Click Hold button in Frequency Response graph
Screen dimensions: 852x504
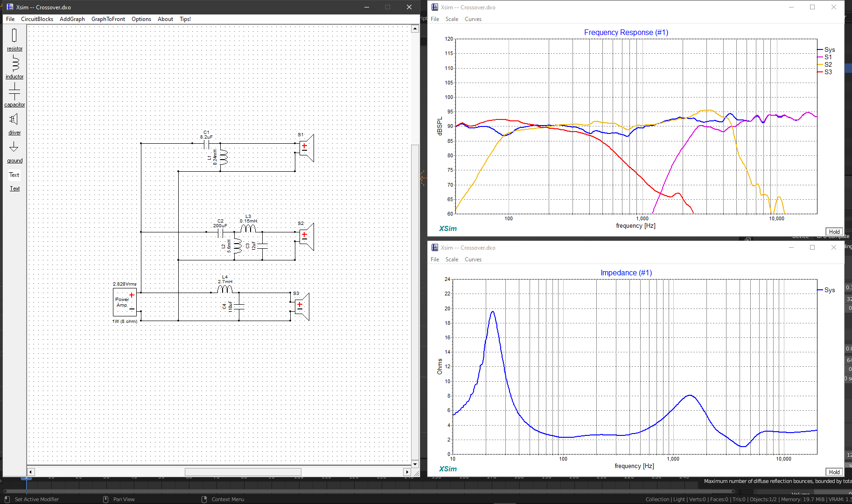tap(834, 231)
